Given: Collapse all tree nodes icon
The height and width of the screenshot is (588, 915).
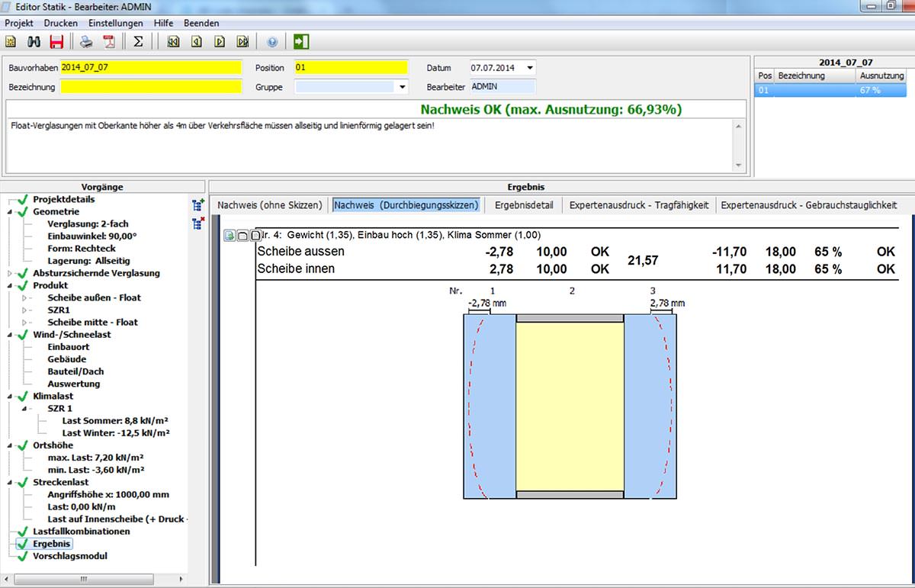Looking at the screenshot, I should point(198,223).
